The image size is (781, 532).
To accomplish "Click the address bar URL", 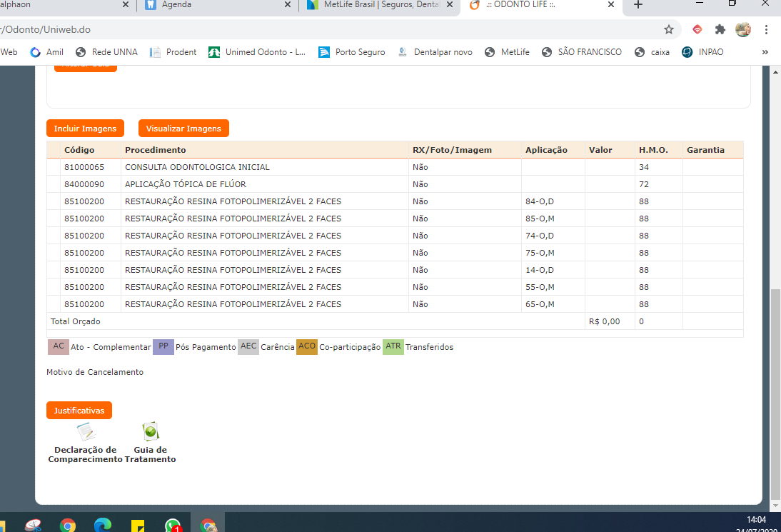I will point(46,29).
